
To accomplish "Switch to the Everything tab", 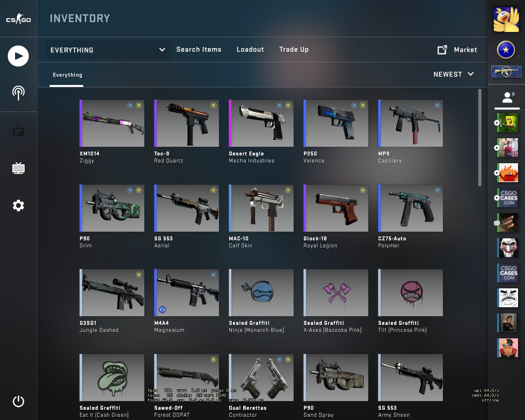I will (67, 75).
